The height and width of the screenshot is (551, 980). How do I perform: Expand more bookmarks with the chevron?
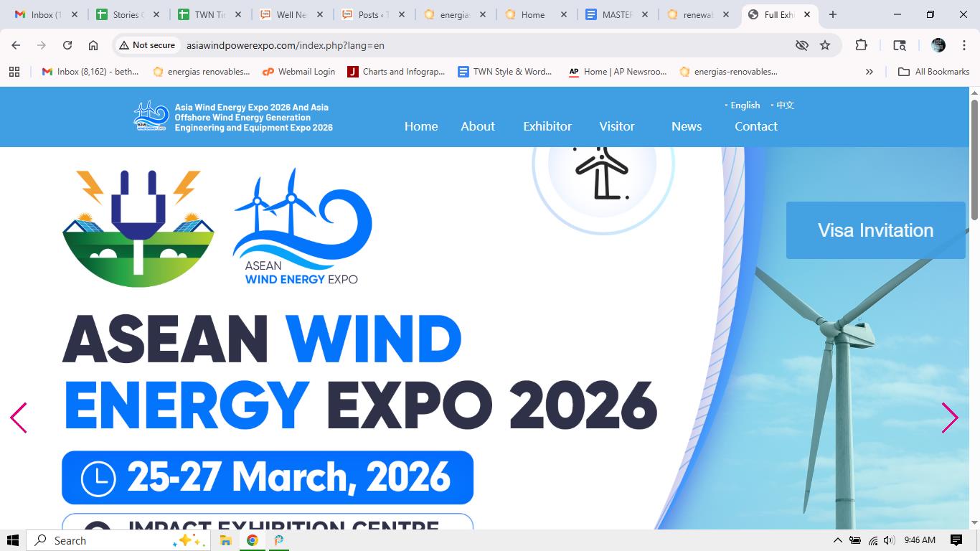point(869,71)
